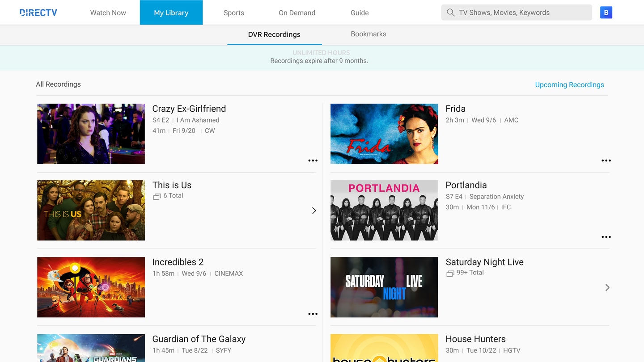Go to Watch Now
644x362 pixels.
tap(108, 13)
